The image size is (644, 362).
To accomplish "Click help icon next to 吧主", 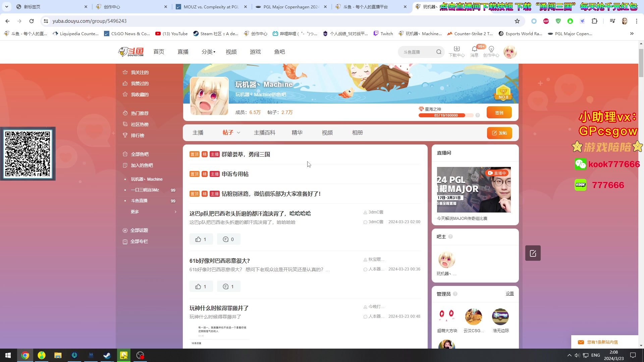I will 450,237.
